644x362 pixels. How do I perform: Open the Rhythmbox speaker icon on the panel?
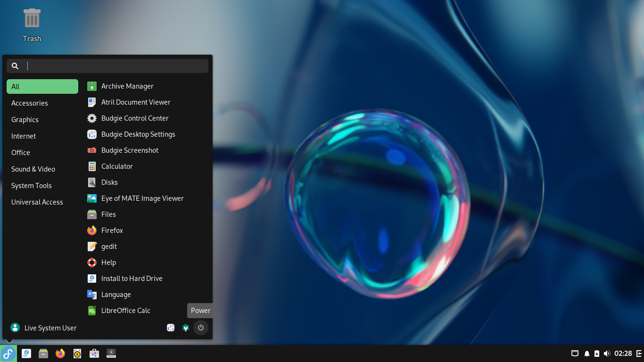click(x=77, y=354)
